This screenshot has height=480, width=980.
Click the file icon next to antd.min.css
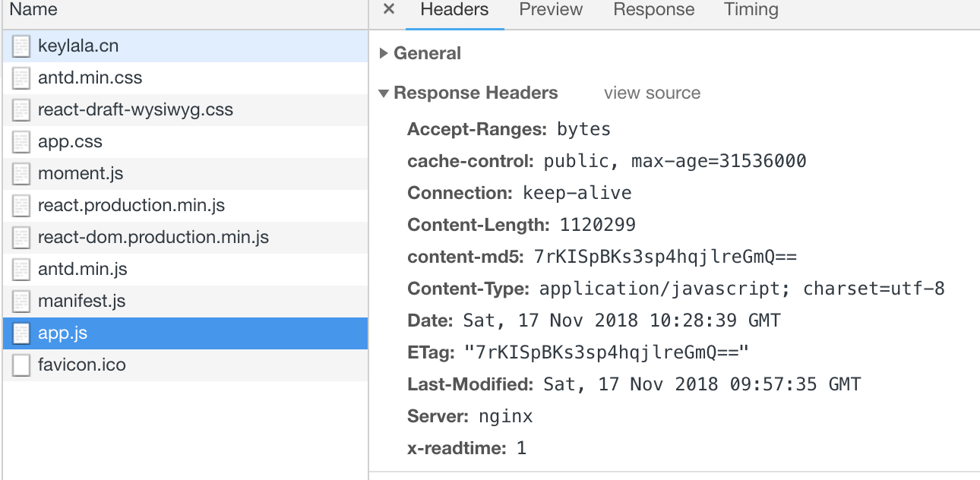[x=20, y=77]
